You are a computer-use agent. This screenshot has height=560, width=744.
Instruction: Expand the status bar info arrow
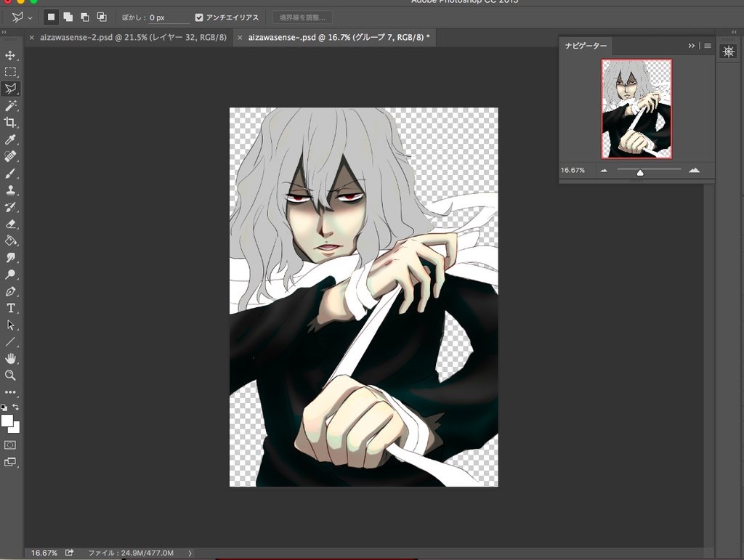[190, 553]
